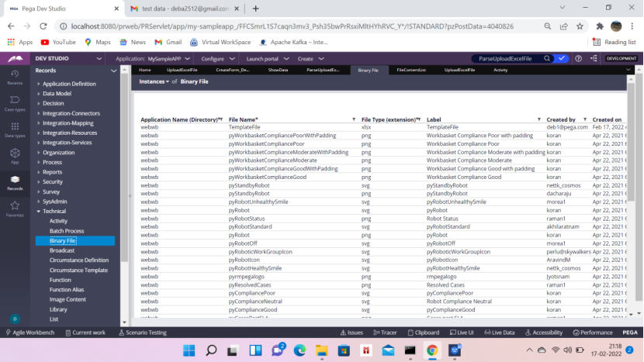644x362 pixels.
Task: Open Favorites star in sidebar
Action: coord(15,209)
